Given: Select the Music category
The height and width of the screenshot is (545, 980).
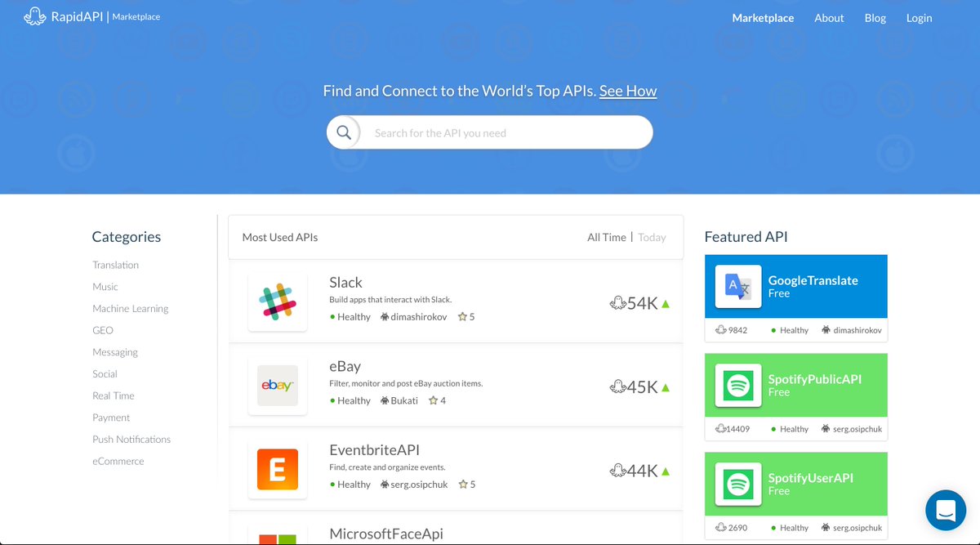Looking at the screenshot, I should pyautogui.click(x=105, y=287).
